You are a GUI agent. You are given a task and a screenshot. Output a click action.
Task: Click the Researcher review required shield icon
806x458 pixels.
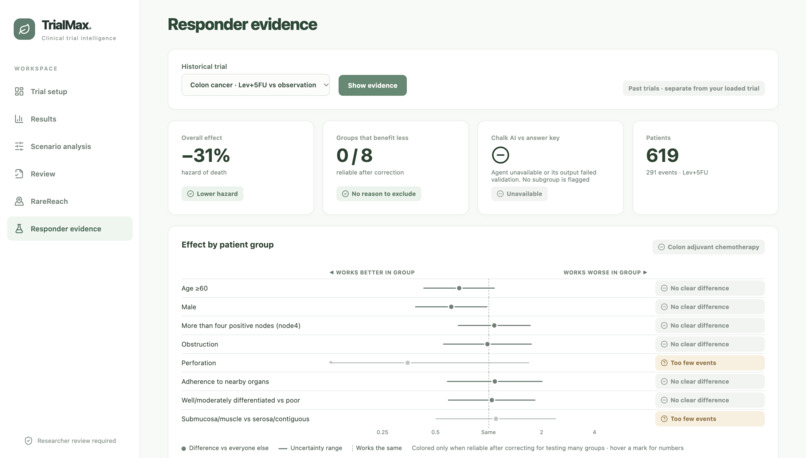point(28,441)
